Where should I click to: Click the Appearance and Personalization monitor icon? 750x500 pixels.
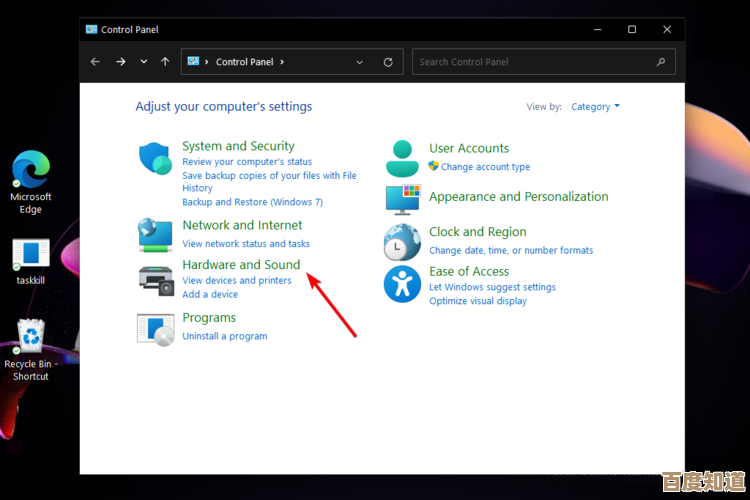(x=402, y=198)
